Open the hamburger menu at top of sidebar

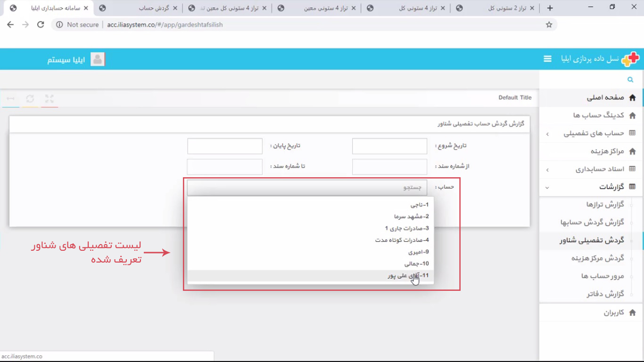click(x=547, y=59)
